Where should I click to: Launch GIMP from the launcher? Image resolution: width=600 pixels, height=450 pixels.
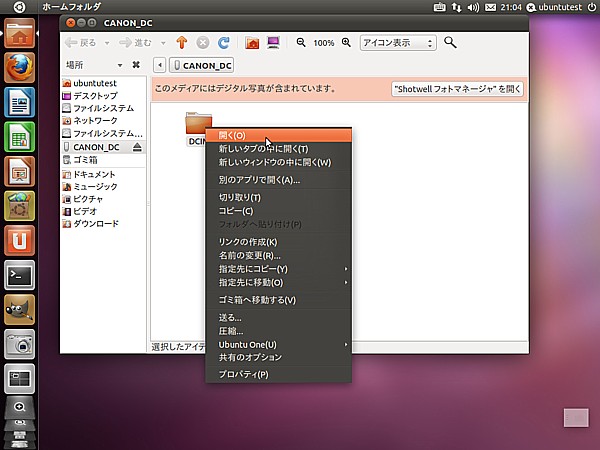pos(20,310)
